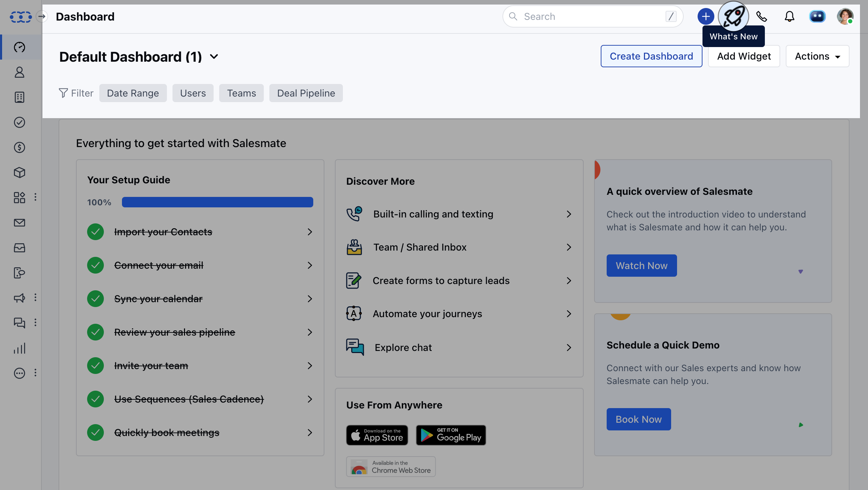Image resolution: width=868 pixels, height=490 pixels.
Task: Open the more circle icon in sidebar
Action: click(20, 373)
